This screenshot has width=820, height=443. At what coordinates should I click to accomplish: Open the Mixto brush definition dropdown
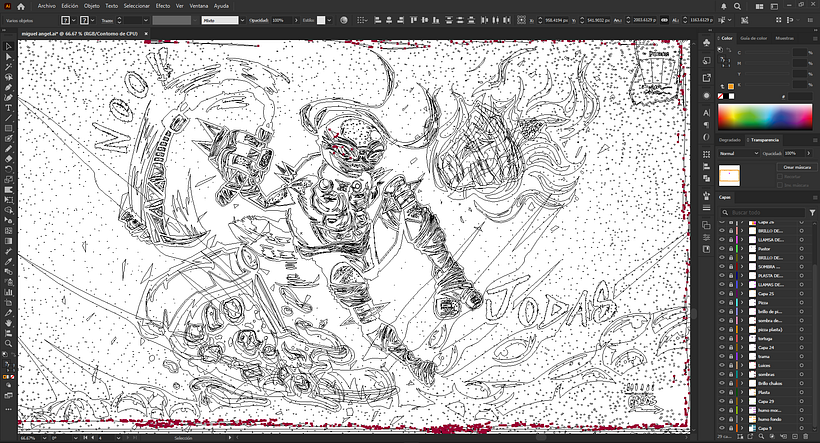(x=219, y=20)
